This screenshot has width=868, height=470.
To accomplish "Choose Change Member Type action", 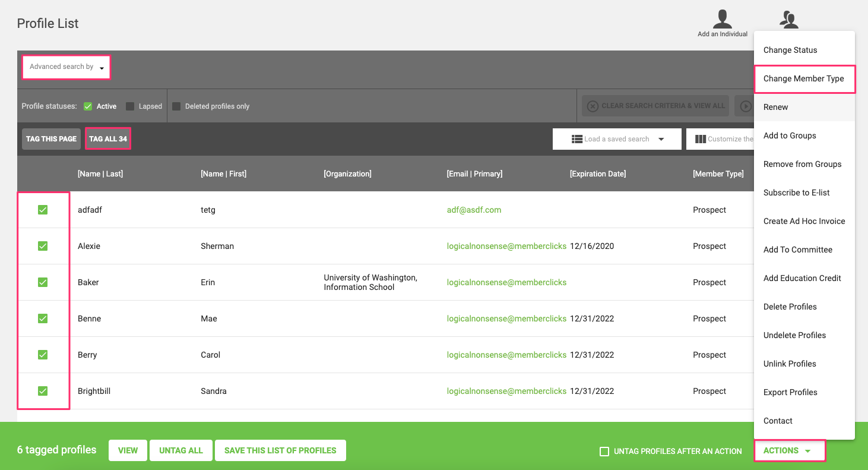I will coord(804,78).
